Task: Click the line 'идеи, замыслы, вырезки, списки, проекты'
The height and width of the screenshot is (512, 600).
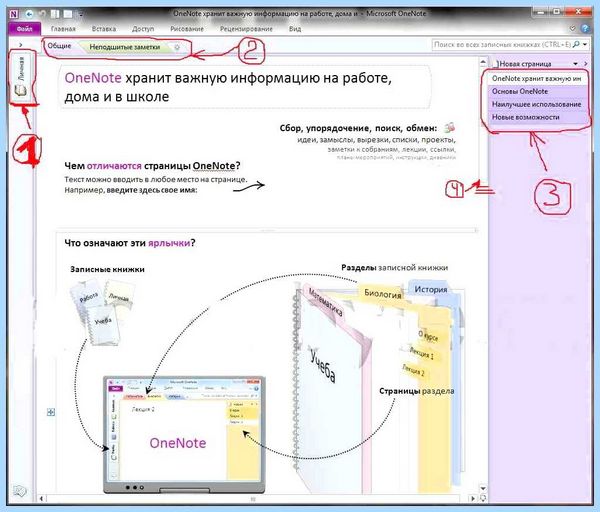Action: tap(376, 140)
